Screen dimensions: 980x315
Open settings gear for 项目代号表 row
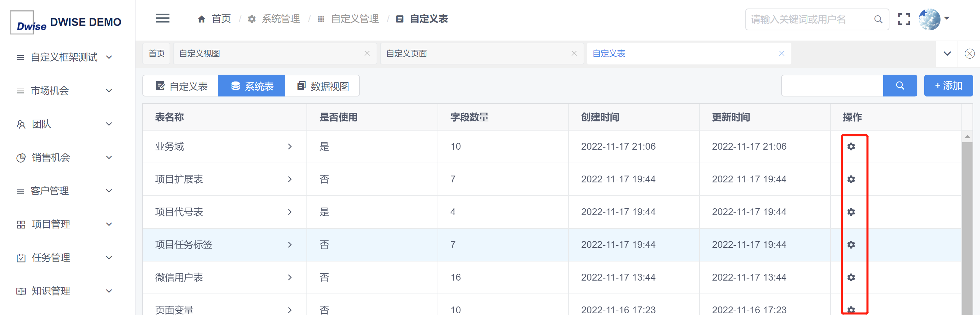click(x=851, y=212)
